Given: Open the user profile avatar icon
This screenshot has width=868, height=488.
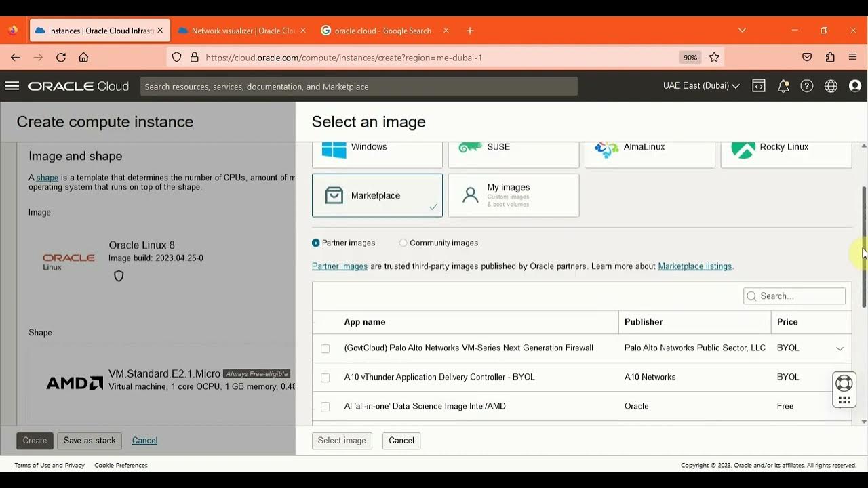Looking at the screenshot, I should point(855,86).
